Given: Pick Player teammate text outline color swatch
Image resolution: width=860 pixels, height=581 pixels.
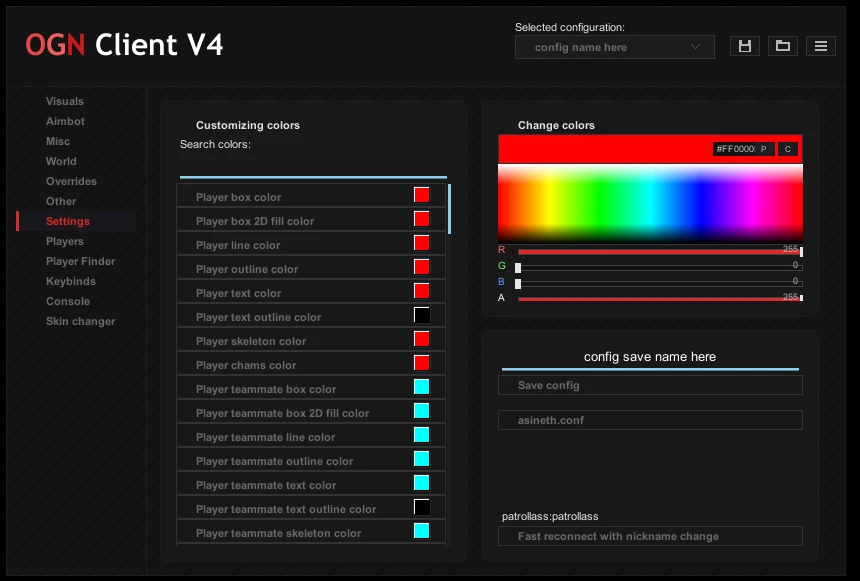Looking at the screenshot, I should [x=421, y=507].
